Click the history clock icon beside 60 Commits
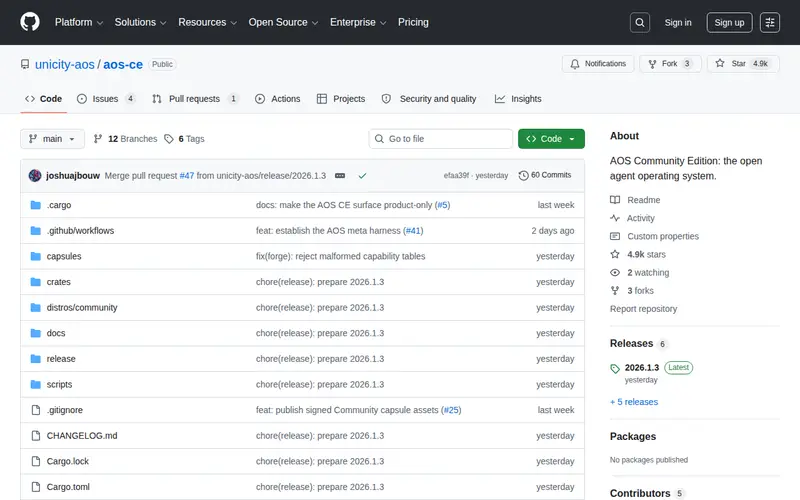Viewport: 800px width, 500px height. (523, 176)
